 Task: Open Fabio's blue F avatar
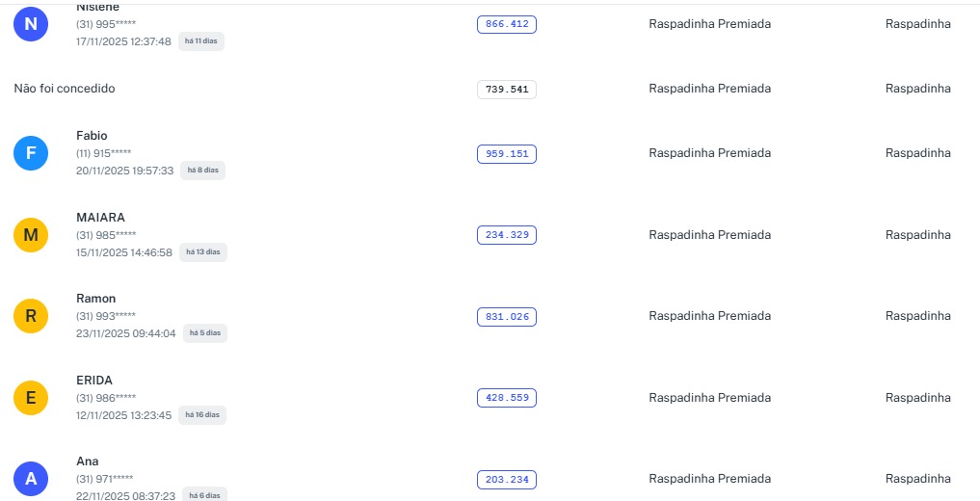tap(31, 153)
